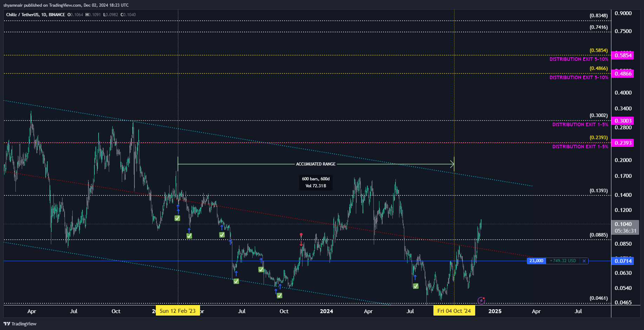Select DISTRIBUTION EXIT 1-5% text under 0.3002

coord(580,125)
